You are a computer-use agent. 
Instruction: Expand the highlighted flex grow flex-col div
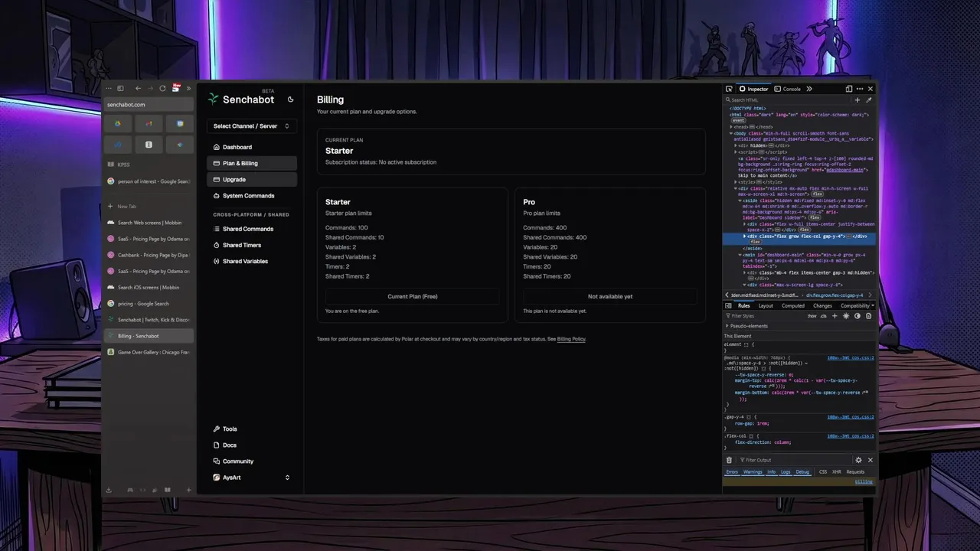[x=744, y=236]
